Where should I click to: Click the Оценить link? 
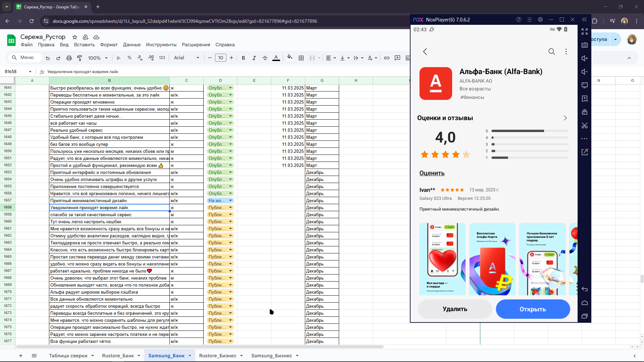pos(432,173)
